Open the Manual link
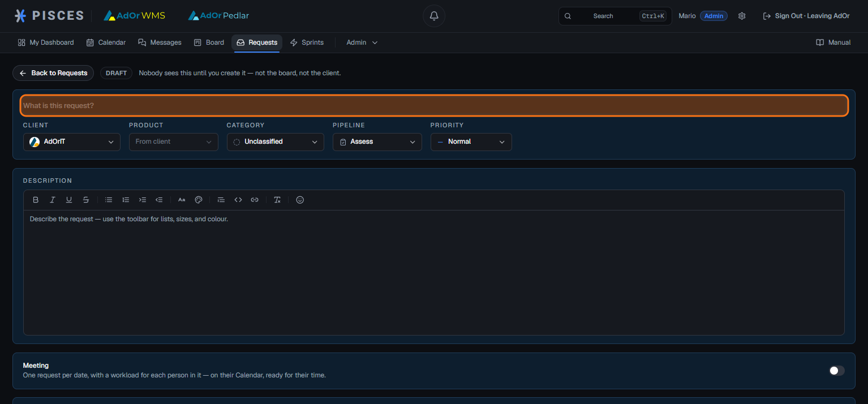Viewport: 868px width, 404px height. (x=833, y=42)
